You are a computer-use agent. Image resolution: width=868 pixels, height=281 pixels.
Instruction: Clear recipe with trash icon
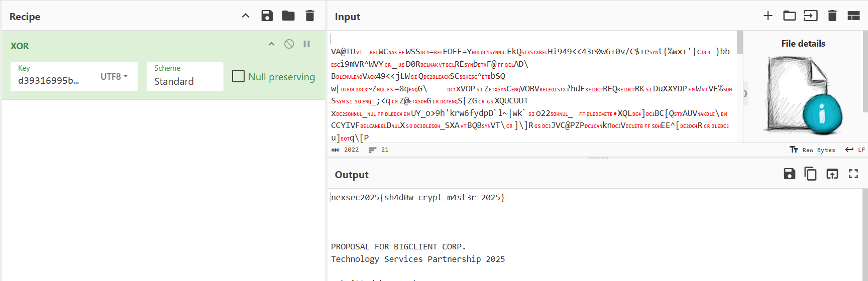point(310,16)
